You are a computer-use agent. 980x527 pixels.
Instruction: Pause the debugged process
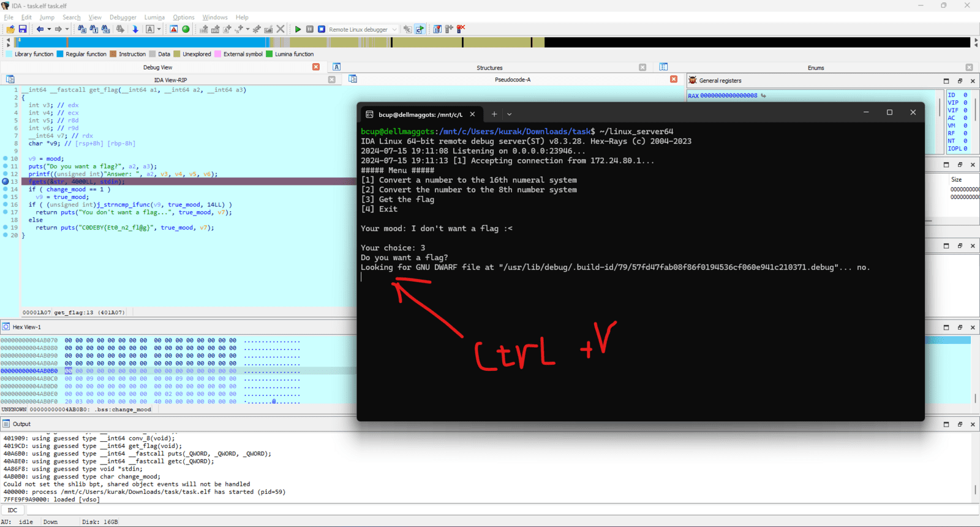[x=310, y=29]
